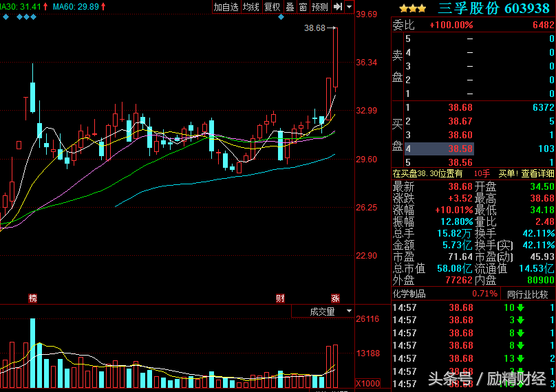The width and height of the screenshot is (556, 392).
Task: Open the 复权 price adjustment option
Action: tap(272, 7)
